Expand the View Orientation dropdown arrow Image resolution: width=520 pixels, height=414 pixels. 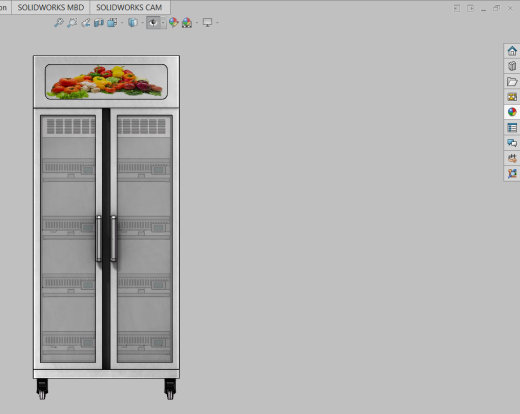(122, 23)
